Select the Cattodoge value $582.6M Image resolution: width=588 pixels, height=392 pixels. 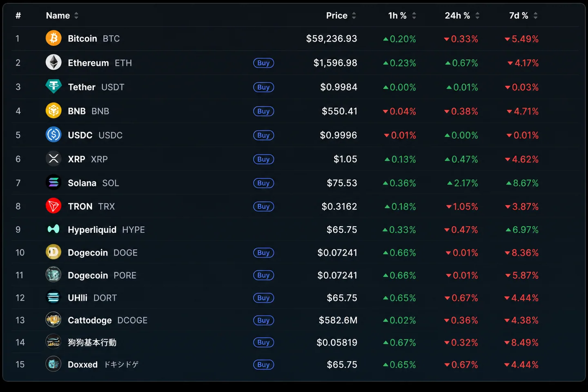pos(338,320)
